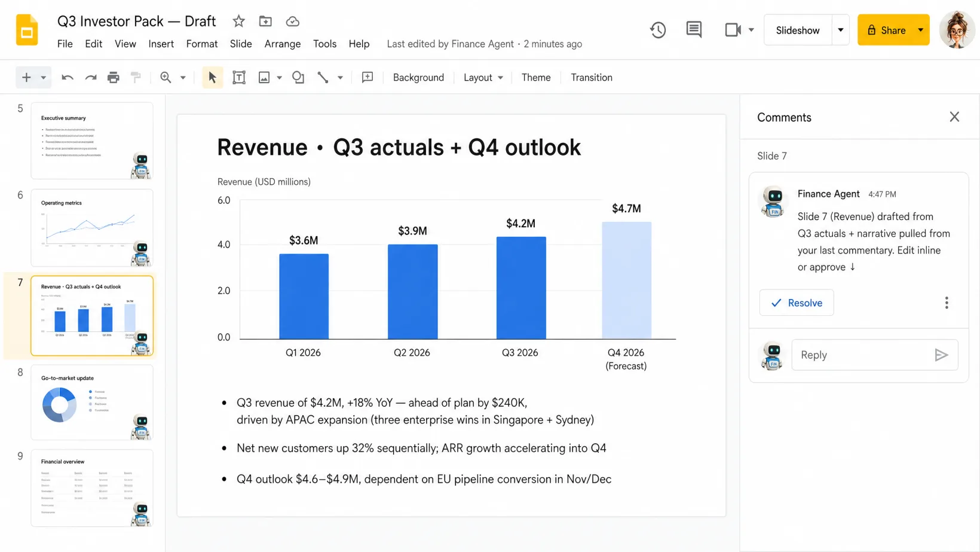Resolve the Finance Agent comment
This screenshot has width=980, height=552.
click(796, 303)
